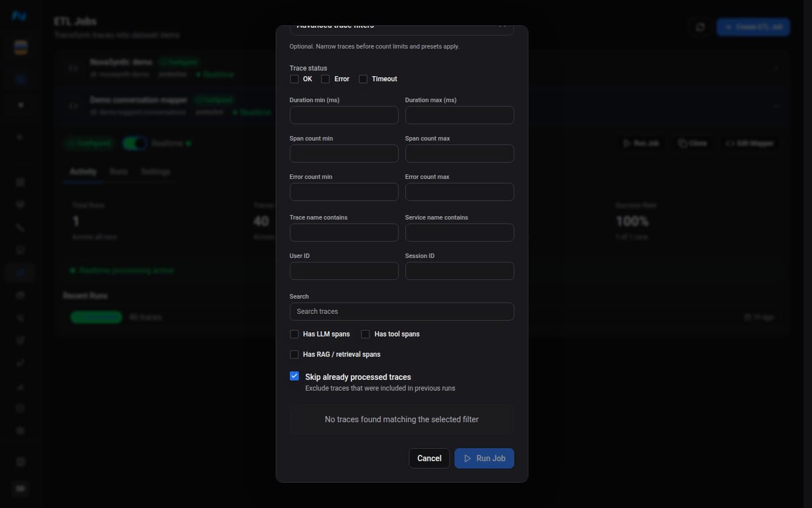Enable the Has tool spans filter
Screen dimensions: 812x508
coord(365,334)
